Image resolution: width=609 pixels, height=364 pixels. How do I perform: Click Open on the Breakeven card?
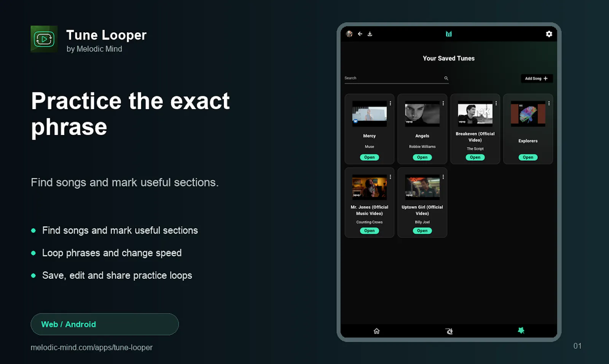pyautogui.click(x=475, y=157)
